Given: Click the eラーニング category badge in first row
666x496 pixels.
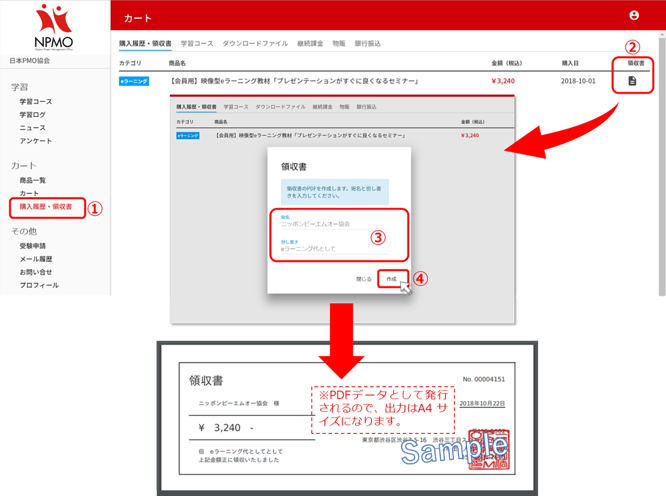Looking at the screenshot, I should [x=134, y=81].
